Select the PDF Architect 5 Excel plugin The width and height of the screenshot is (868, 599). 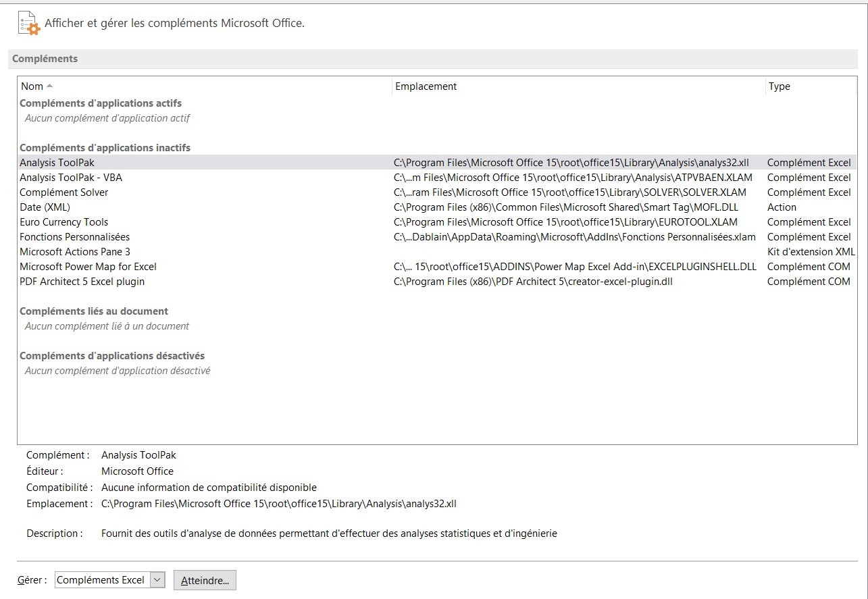(x=437, y=282)
